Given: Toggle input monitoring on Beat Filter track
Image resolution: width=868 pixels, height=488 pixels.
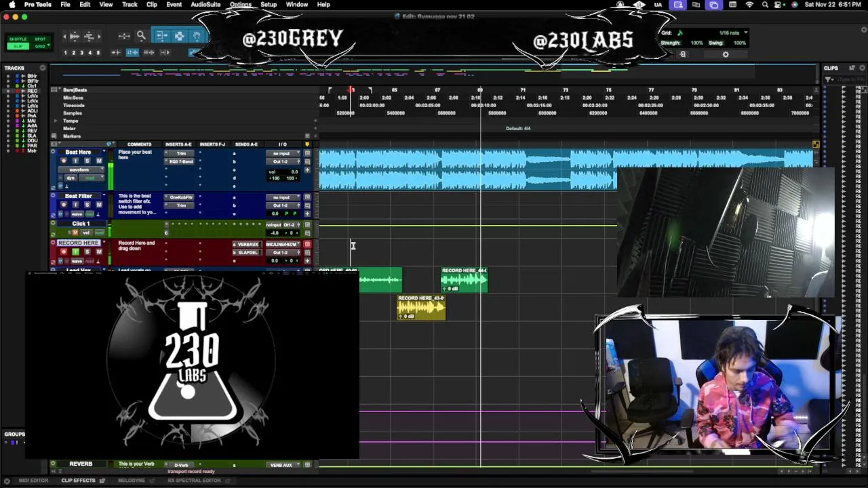Looking at the screenshot, I should coord(75,205).
